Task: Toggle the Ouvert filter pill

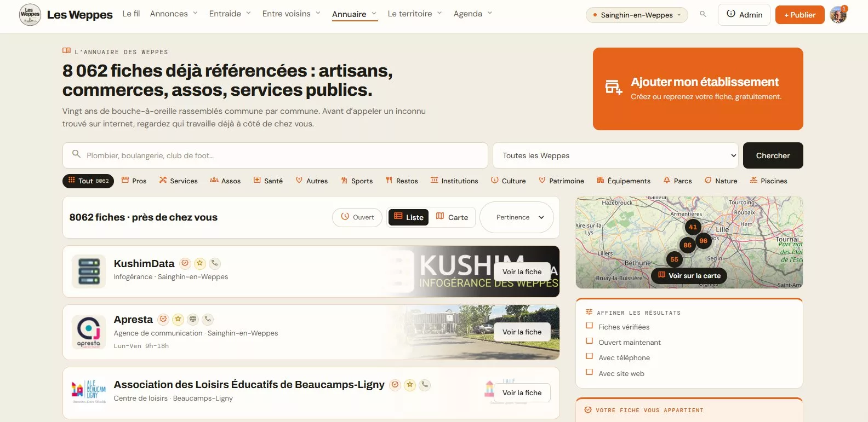Action: pos(357,217)
